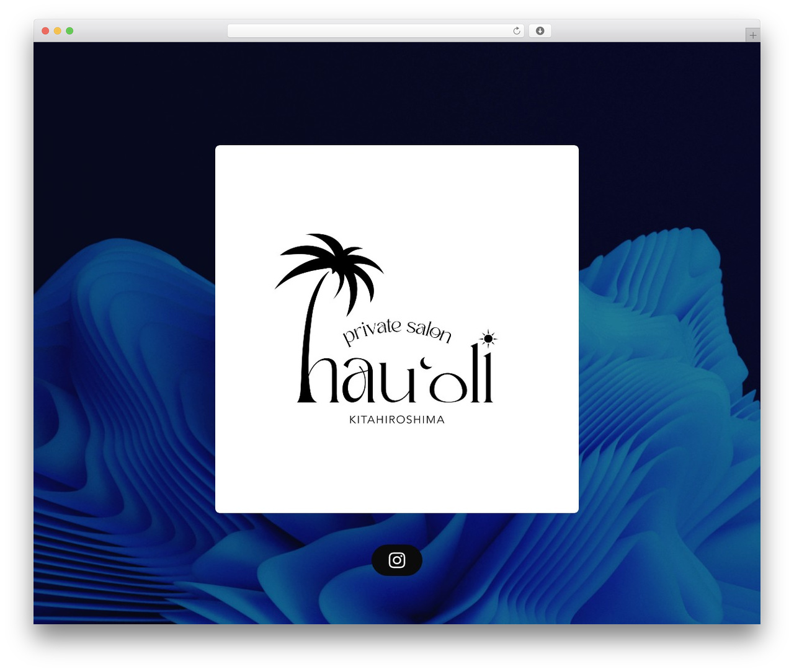Add a new browser tab

coord(752,35)
